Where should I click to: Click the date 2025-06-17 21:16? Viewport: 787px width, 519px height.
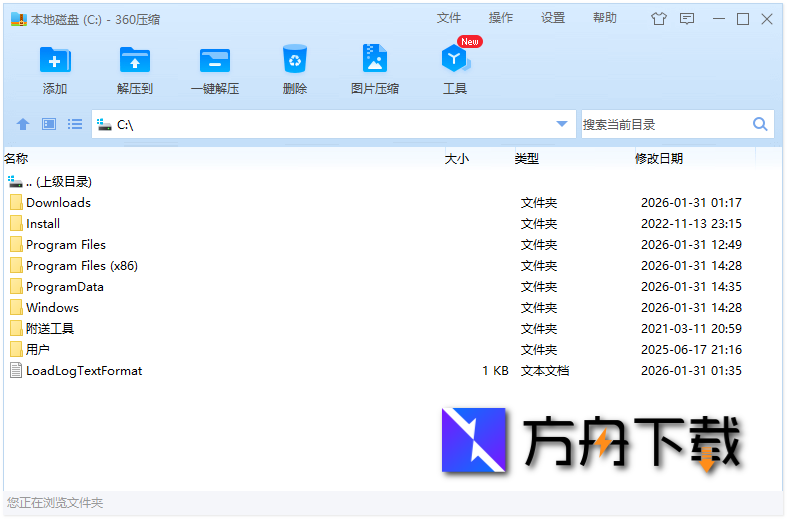691,349
